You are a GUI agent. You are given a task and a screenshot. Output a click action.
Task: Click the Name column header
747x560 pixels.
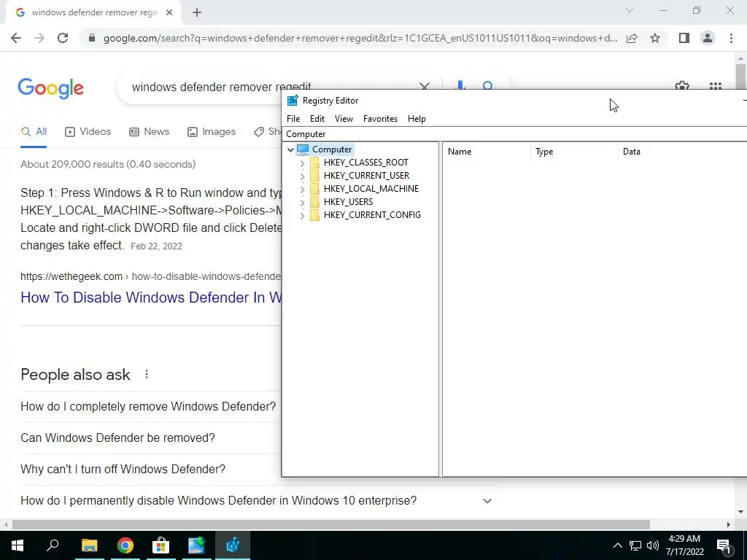[x=487, y=152]
